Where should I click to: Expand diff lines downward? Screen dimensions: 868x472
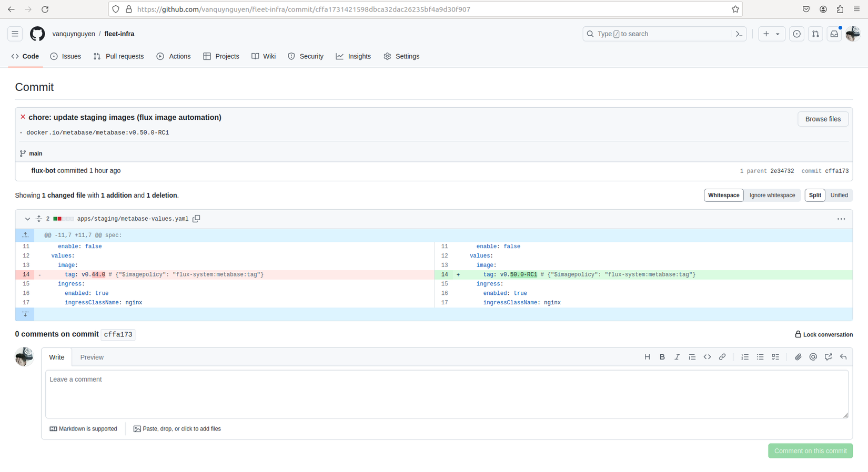tap(25, 314)
